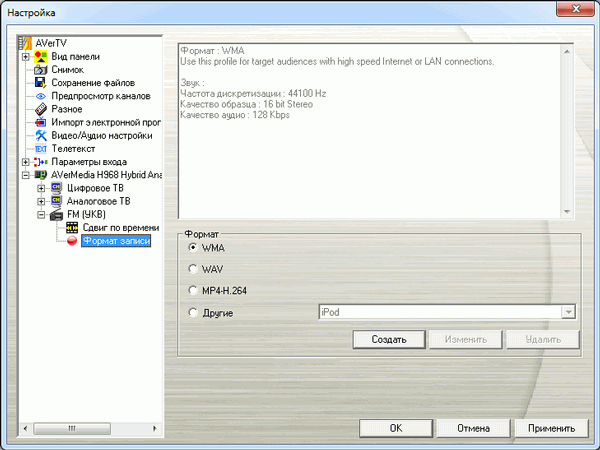Select the Другие format radio button
Viewport: 600px width, 450px height.
(x=193, y=313)
